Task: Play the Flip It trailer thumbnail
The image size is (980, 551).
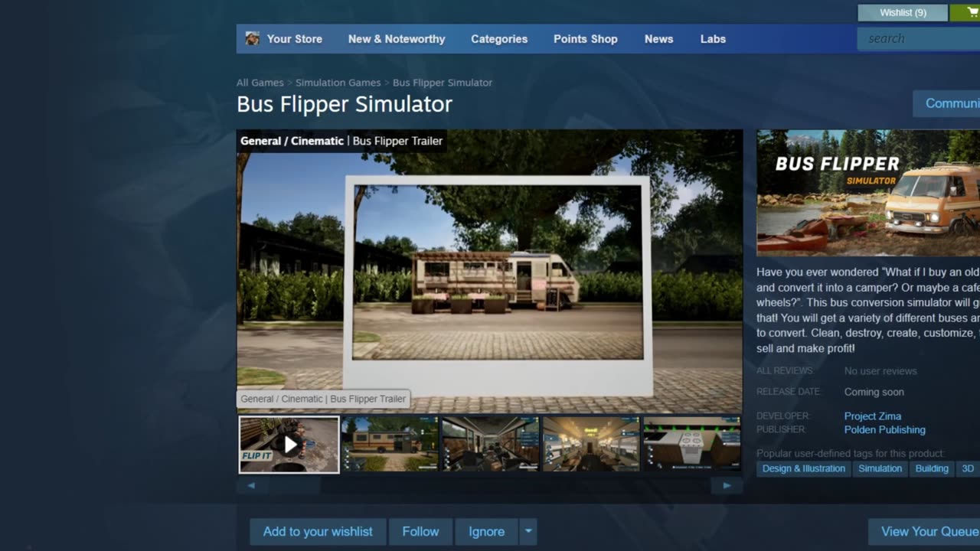Action: click(x=289, y=445)
